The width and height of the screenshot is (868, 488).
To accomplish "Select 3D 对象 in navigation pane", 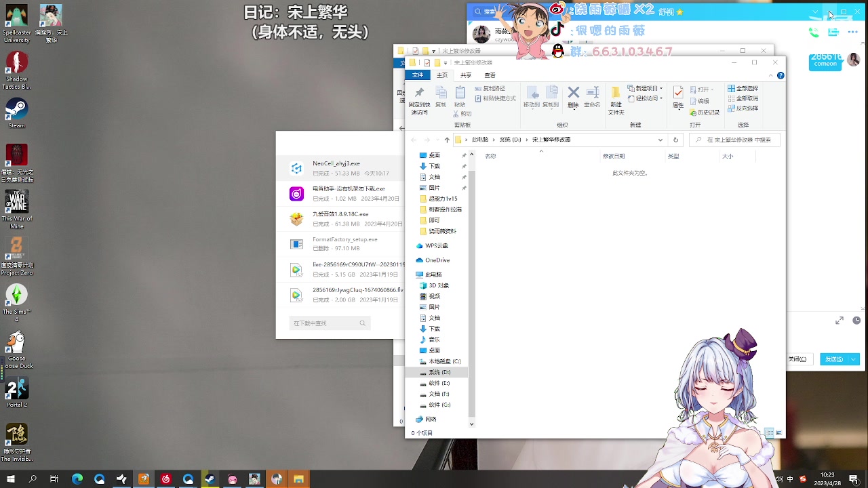I will (434, 285).
